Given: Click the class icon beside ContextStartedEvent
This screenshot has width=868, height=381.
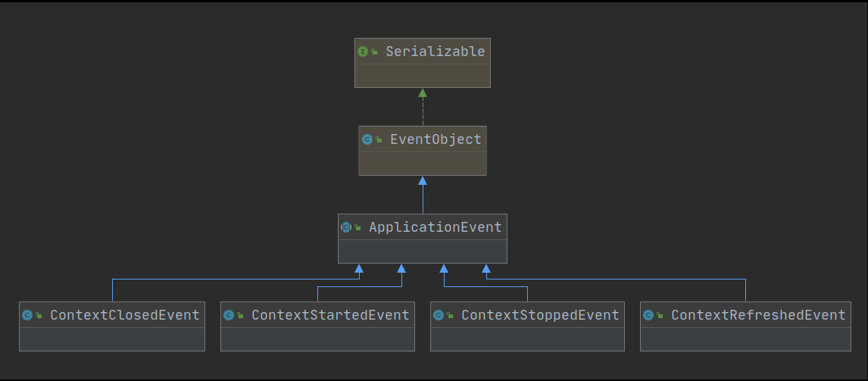Looking at the screenshot, I should pyautogui.click(x=229, y=315).
